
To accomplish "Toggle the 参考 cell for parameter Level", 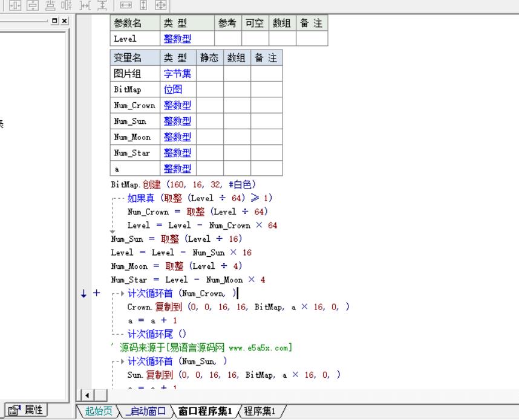I will [228, 38].
